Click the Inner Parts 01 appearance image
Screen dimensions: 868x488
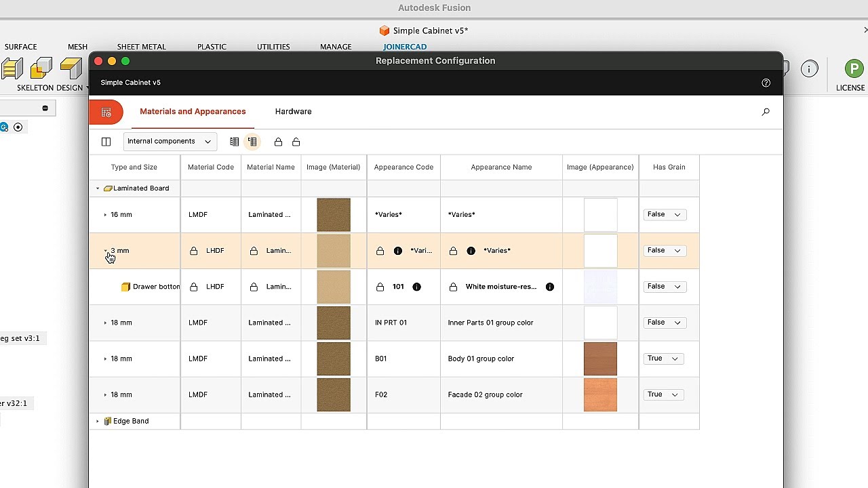click(x=600, y=323)
